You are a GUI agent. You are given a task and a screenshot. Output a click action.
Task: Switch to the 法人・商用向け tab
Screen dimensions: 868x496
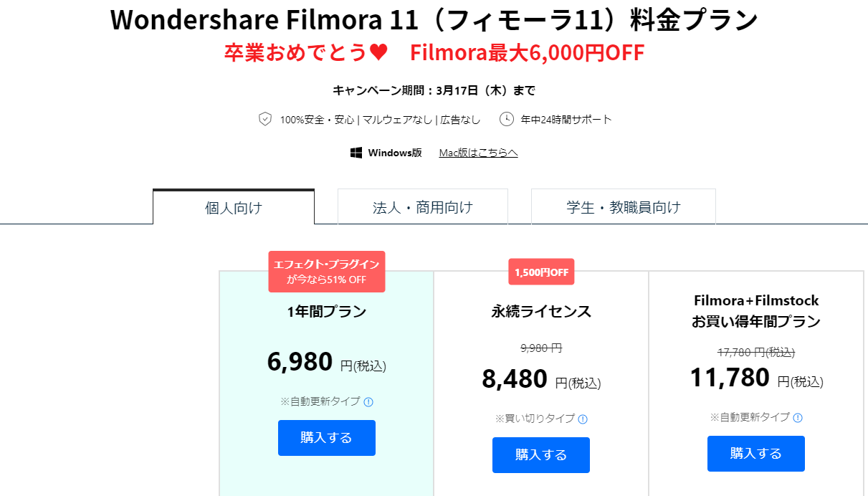(423, 208)
